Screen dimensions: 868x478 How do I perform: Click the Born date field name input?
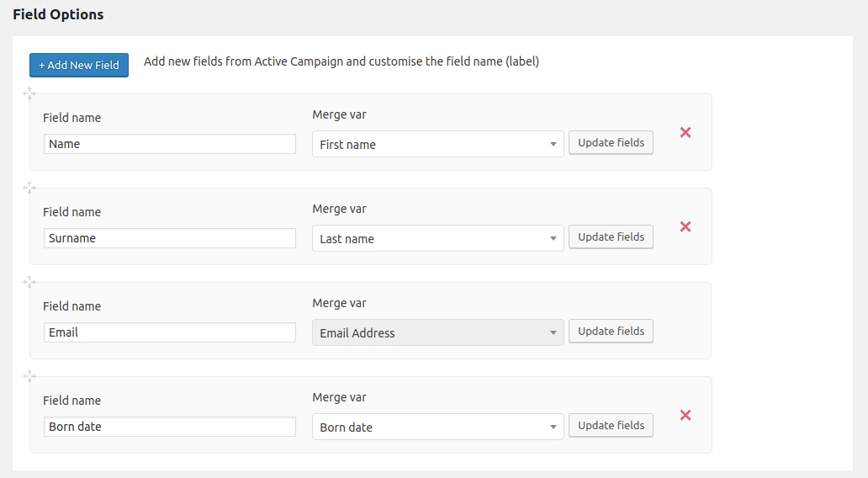pyautogui.click(x=169, y=427)
